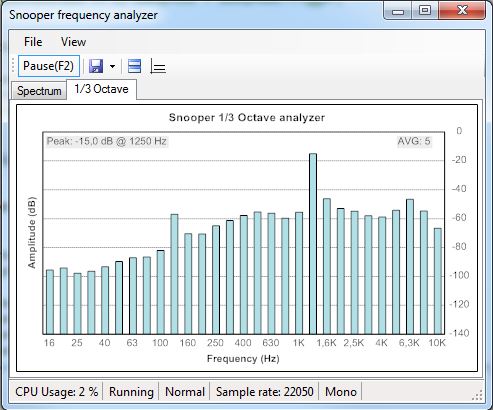Close the Snooper frequency analyzer window
This screenshot has height=410, width=493.
462,11
